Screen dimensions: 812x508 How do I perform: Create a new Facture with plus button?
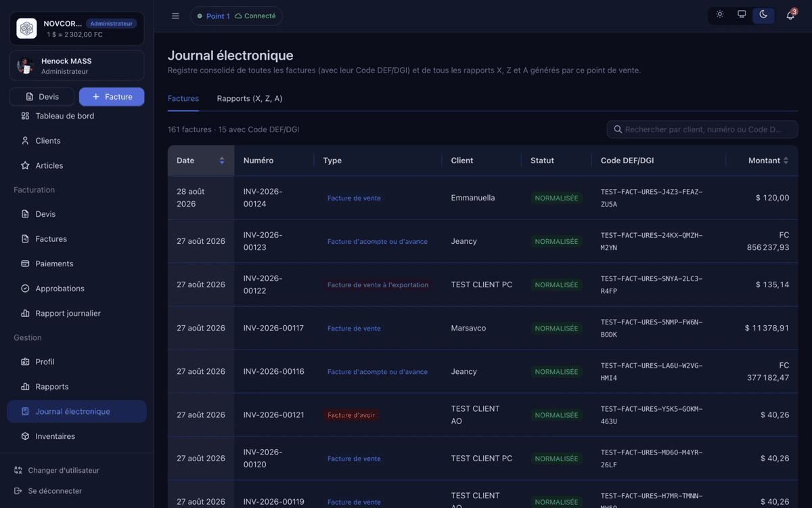coord(112,97)
